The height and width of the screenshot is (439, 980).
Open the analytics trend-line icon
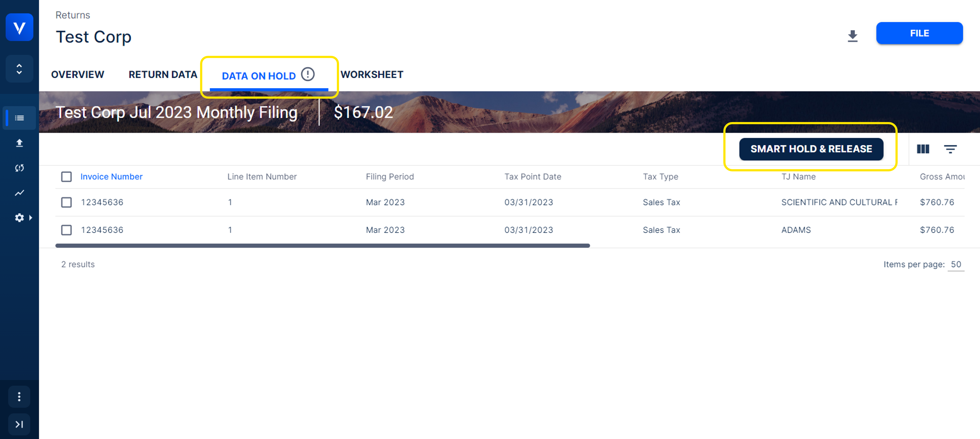[x=20, y=193]
